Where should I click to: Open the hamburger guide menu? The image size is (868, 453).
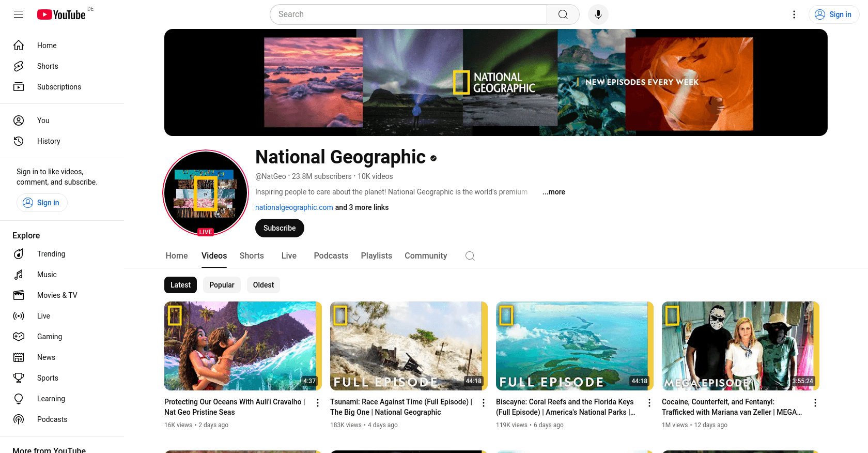coord(19,14)
